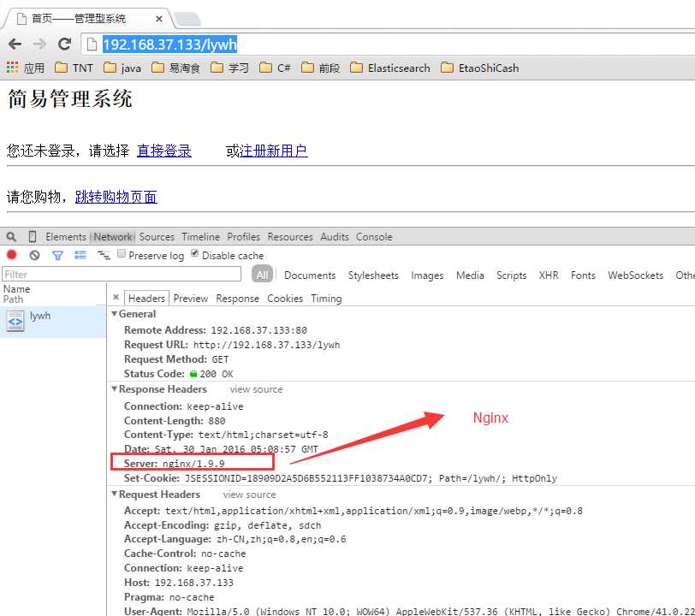Filter requests by WebSockets
The image size is (695, 616).
coord(635,275)
